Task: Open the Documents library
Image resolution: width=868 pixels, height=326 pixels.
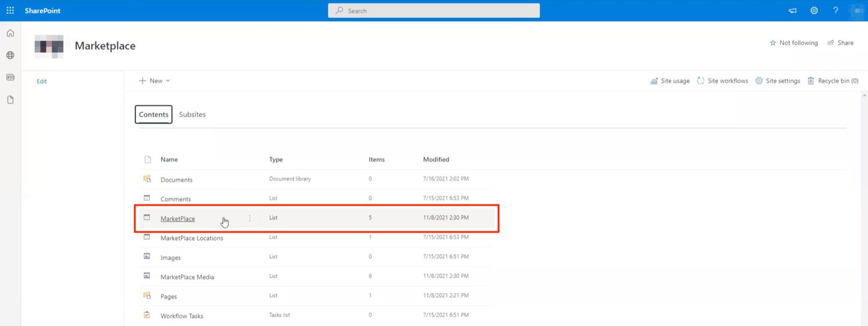Action: pos(176,180)
